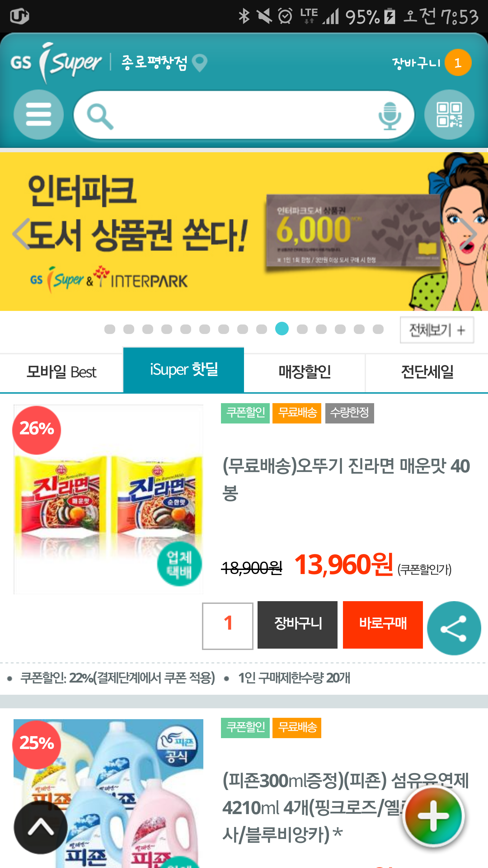Add ramen to cart with 장바구니 button
The height and width of the screenshot is (868, 488).
297,625
